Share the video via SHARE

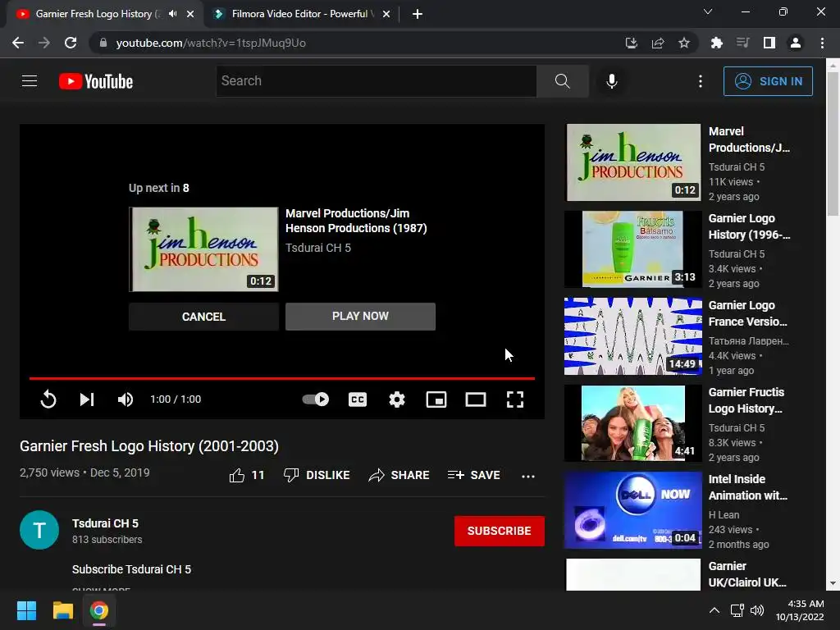(399, 475)
